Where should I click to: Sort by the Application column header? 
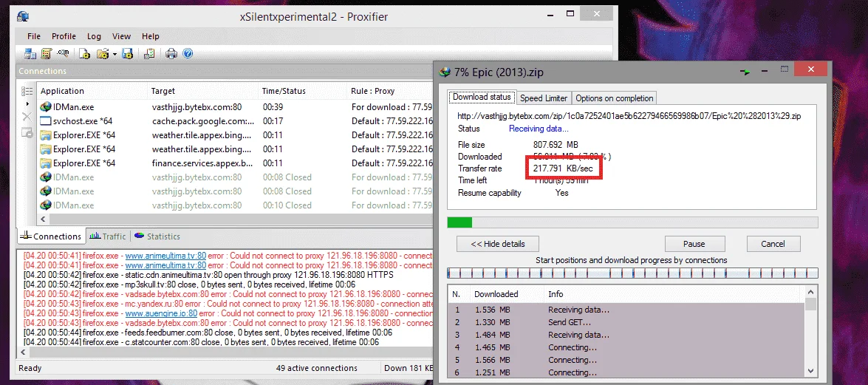[93, 91]
